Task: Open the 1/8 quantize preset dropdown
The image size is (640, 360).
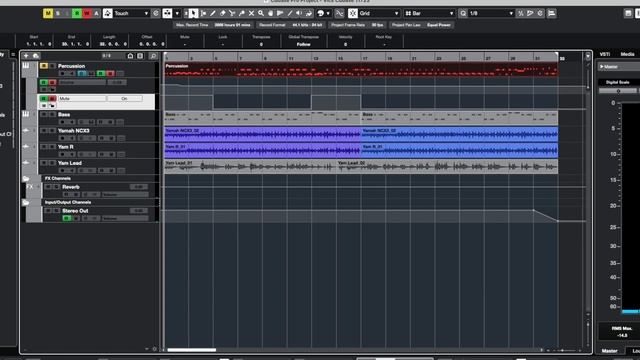Action: coord(491,13)
